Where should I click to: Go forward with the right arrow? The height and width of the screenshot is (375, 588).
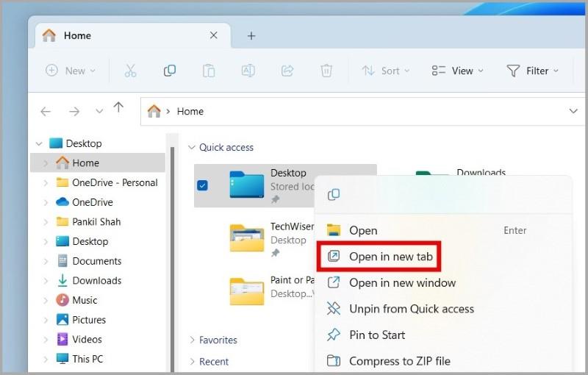74,111
